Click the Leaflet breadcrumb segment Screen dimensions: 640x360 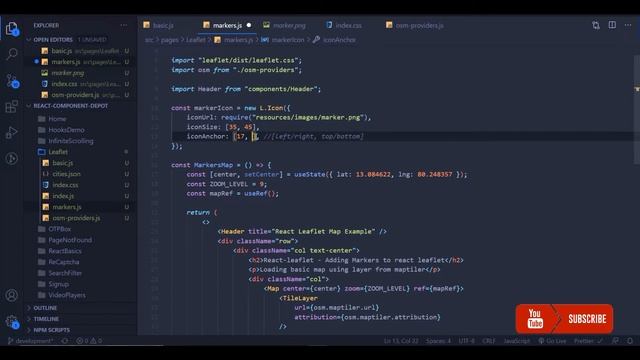[196, 40]
